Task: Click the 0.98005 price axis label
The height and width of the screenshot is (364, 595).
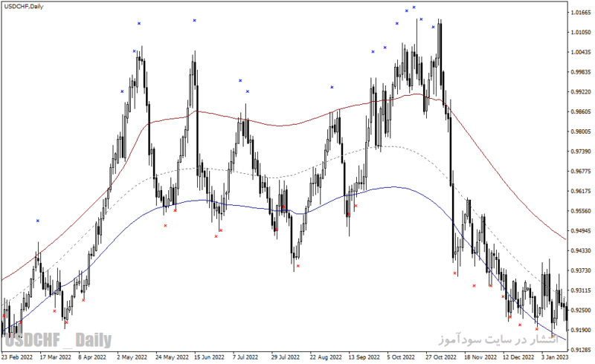Action: click(581, 131)
